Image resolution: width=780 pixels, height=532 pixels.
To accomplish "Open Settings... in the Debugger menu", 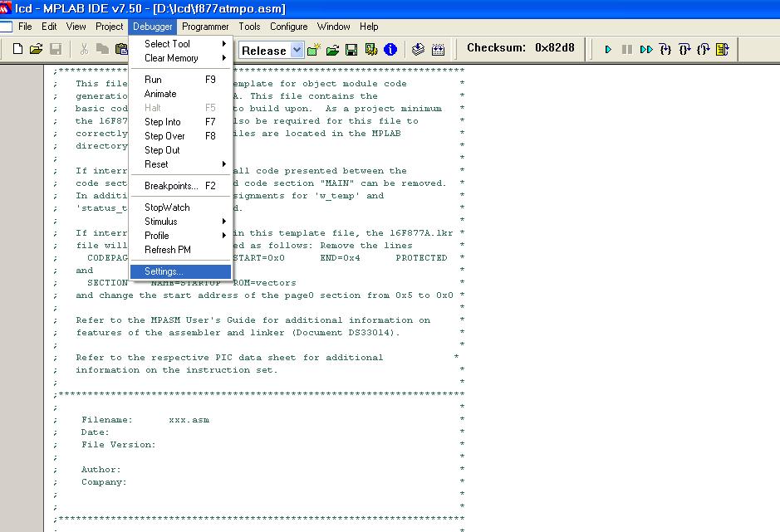I will [x=180, y=271].
